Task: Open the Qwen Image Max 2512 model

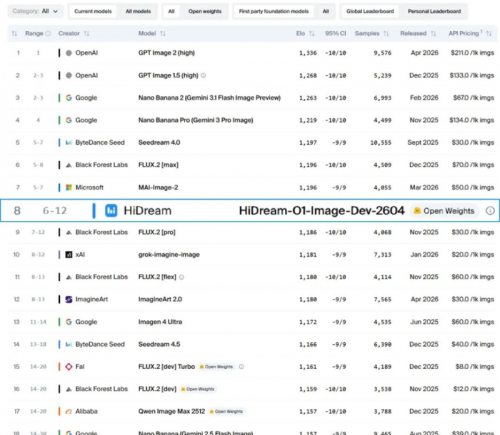Action: [171, 412]
